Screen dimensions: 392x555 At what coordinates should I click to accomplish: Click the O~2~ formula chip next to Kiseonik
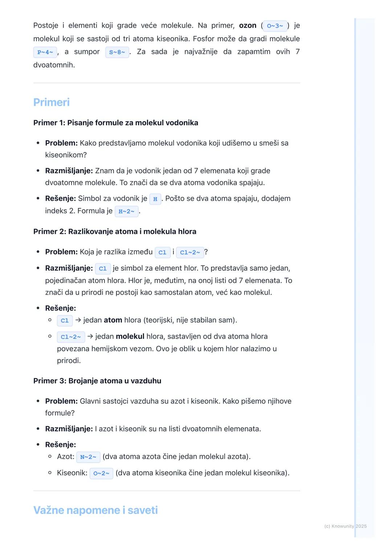click(x=101, y=473)
